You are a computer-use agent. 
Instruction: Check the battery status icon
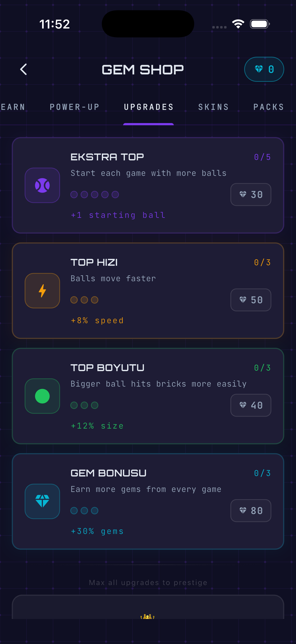(260, 24)
